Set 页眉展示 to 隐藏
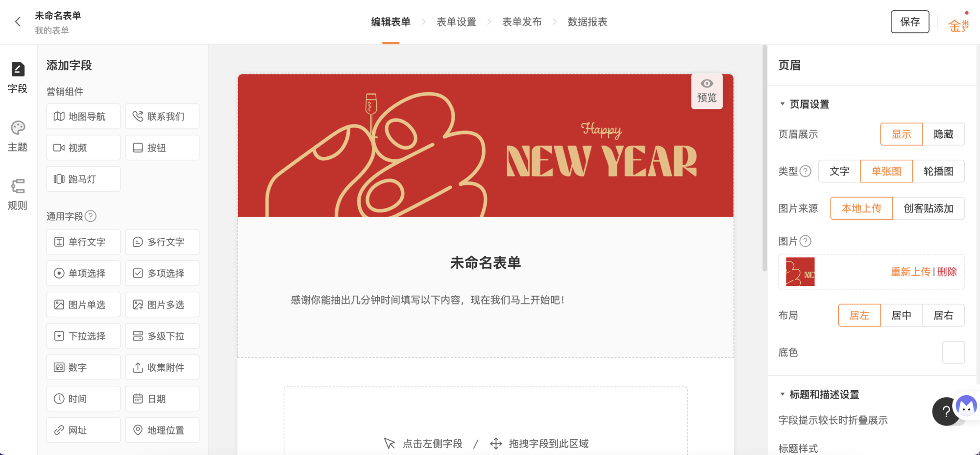The image size is (980, 455). tap(943, 134)
